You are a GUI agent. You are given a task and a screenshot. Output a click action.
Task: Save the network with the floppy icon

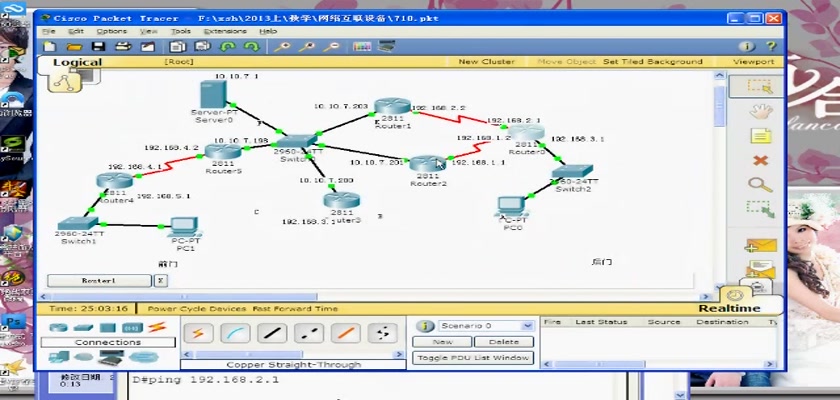tap(98, 47)
